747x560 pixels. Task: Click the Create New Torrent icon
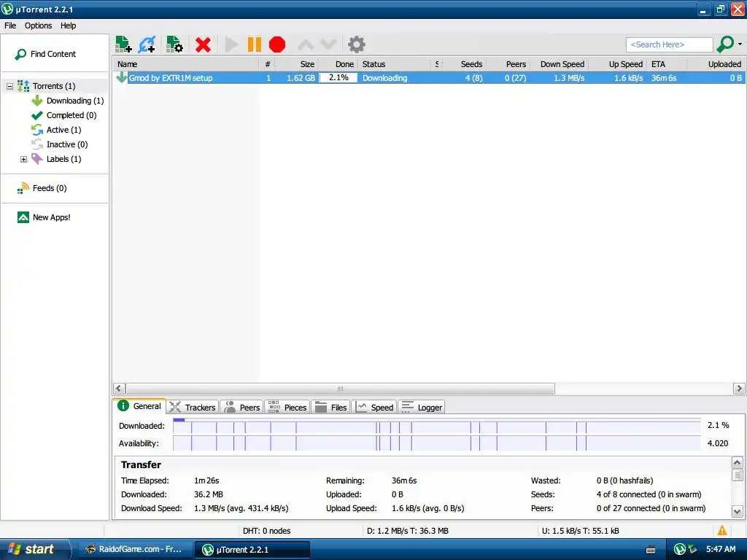coord(174,44)
